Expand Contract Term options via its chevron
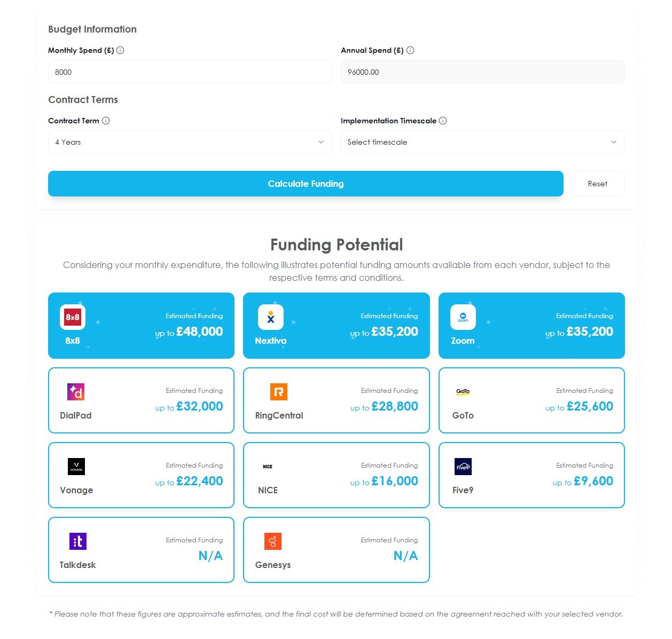This screenshot has width=672, height=639. [321, 142]
